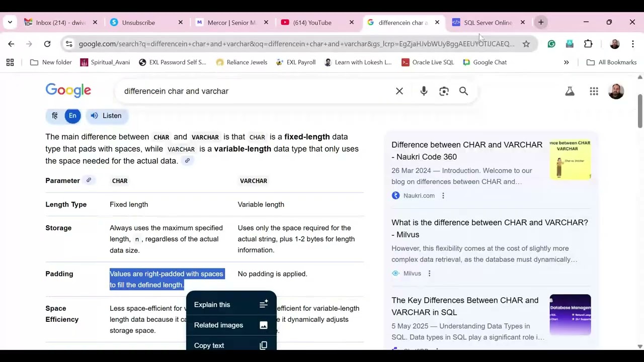The width and height of the screenshot is (644, 362).
Task: Clear the search query with X
Action: 399,91
